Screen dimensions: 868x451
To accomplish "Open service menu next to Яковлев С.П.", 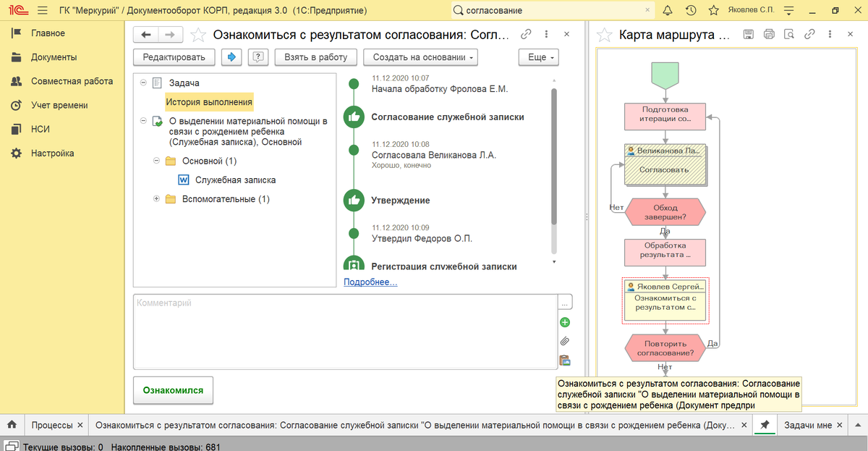I will tap(789, 11).
